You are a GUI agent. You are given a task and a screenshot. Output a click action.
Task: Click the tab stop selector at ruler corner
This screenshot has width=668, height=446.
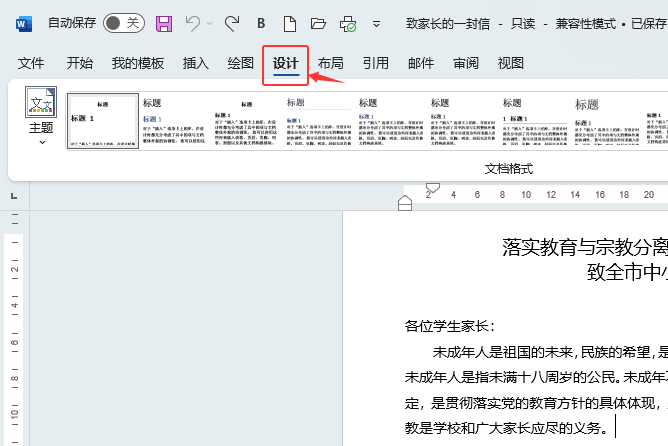(x=14, y=196)
